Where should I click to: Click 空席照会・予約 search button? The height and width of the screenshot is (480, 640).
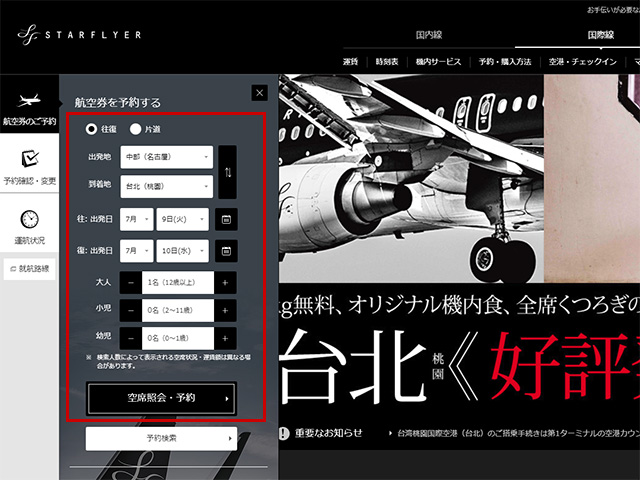tap(161, 398)
